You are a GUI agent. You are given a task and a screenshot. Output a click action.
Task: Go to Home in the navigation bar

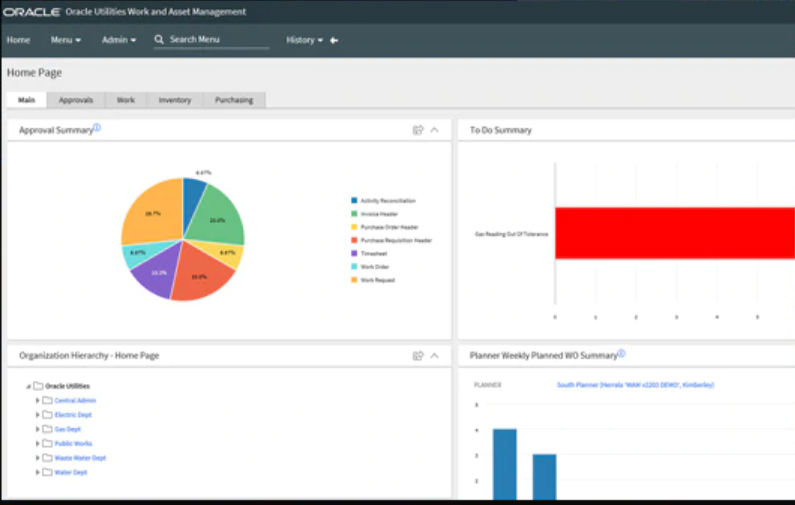coord(18,40)
